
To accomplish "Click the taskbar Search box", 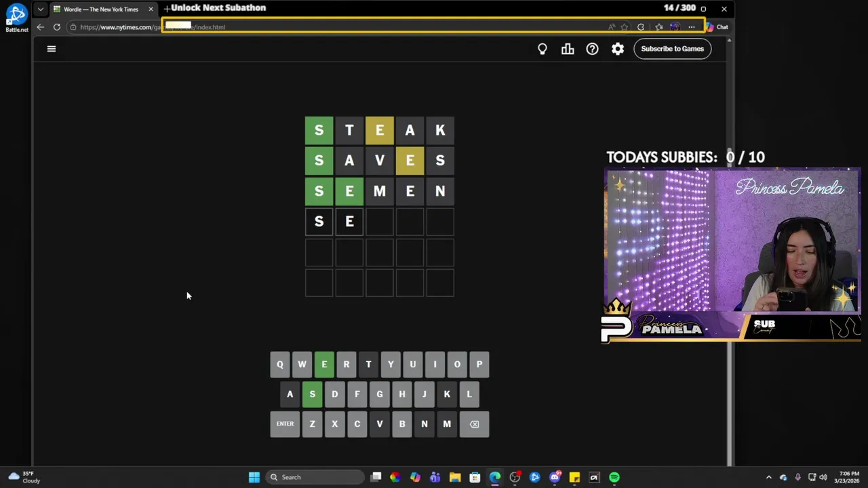I will click(x=315, y=477).
